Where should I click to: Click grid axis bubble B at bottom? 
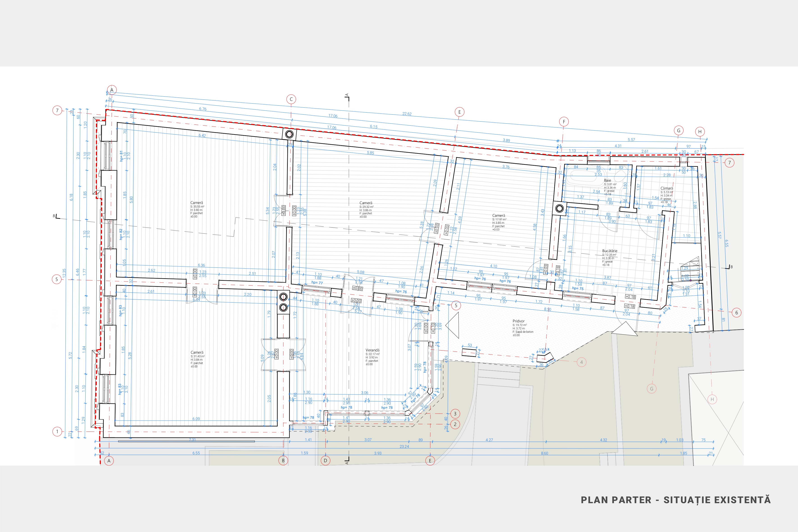coord(283,460)
